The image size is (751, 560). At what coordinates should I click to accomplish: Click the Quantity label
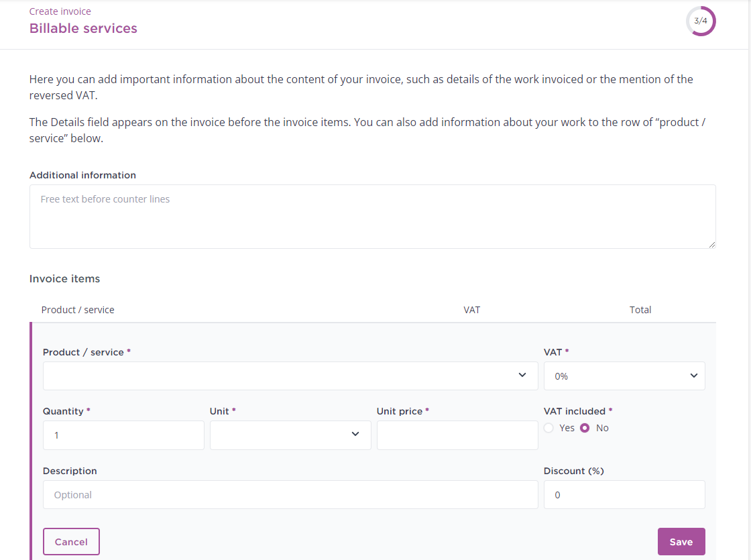[63, 411]
